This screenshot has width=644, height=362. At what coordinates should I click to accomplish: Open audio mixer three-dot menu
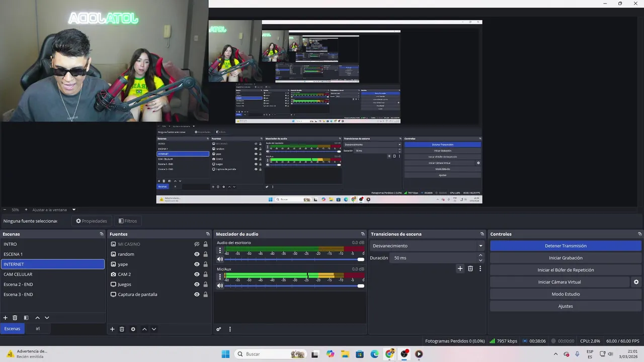coord(230,329)
